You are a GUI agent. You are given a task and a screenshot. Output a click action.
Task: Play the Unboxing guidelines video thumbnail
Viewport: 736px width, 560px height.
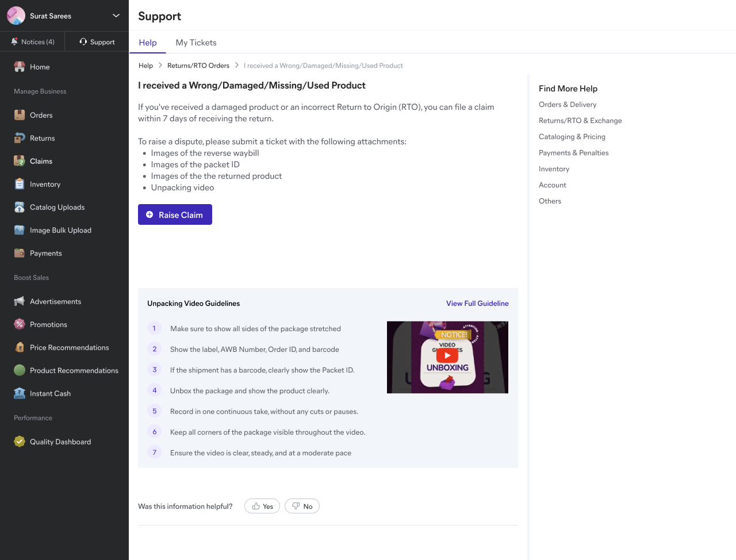point(447,356)
